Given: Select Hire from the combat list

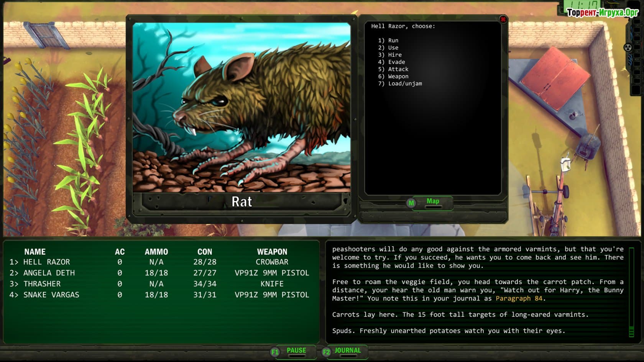Looking at the screenshot, I should [x=394, y=55].
